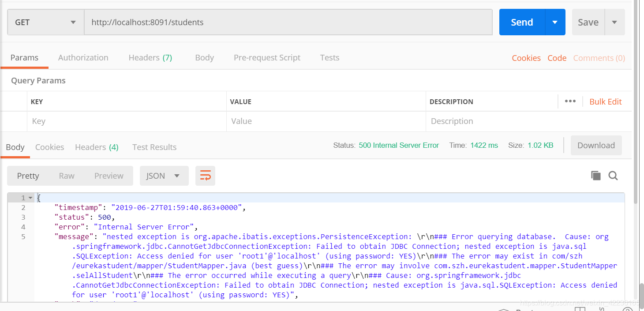The width and height of the screenshot is (644, 311).
Task: Select the Raw view
Action: point(67,176)
